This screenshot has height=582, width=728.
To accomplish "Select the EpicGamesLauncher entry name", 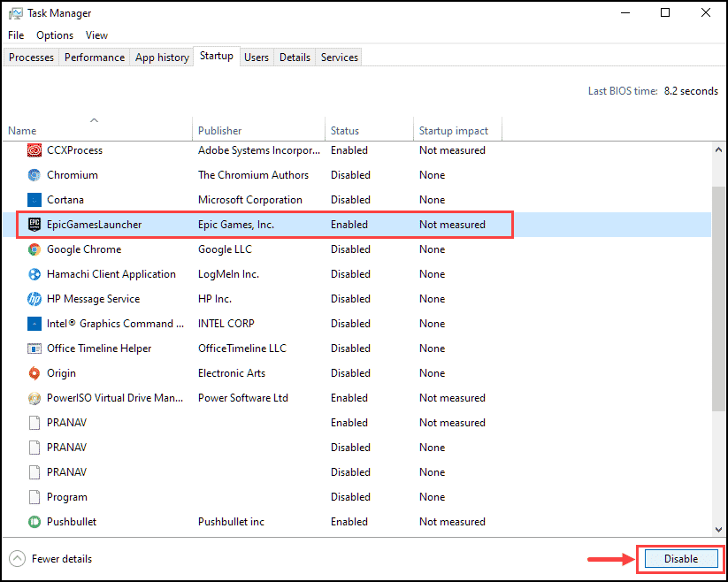I will (x=95, y=225).
